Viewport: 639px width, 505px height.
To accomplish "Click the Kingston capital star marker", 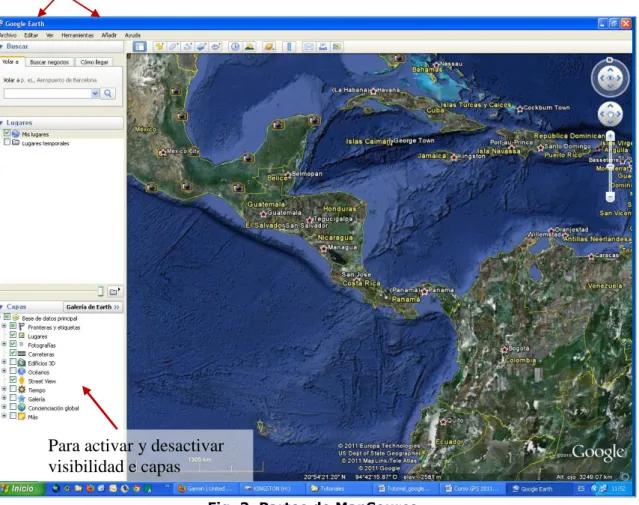I will [x=454, y=157].
